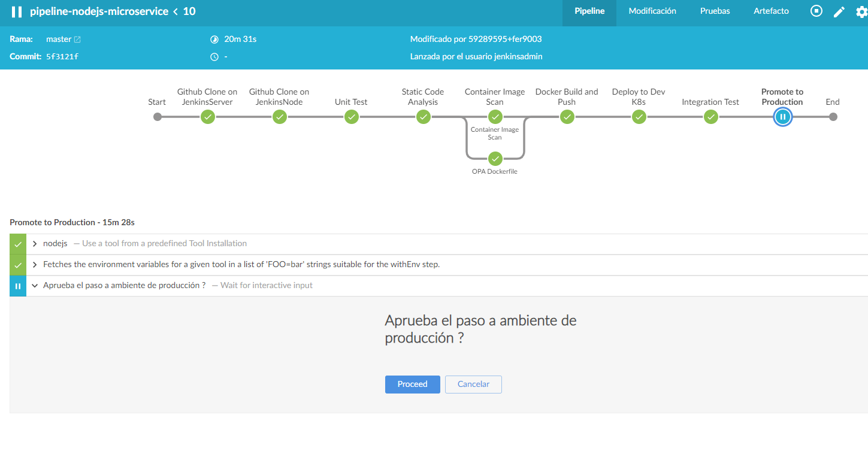
Task: Select the Github Clone on JenkinsNode stage node
Action: 280,117
